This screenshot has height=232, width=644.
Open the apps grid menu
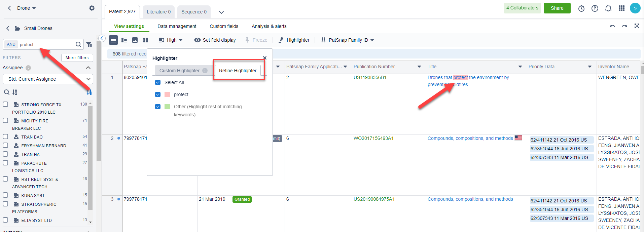pyautogui.click(x=621, y=8)
